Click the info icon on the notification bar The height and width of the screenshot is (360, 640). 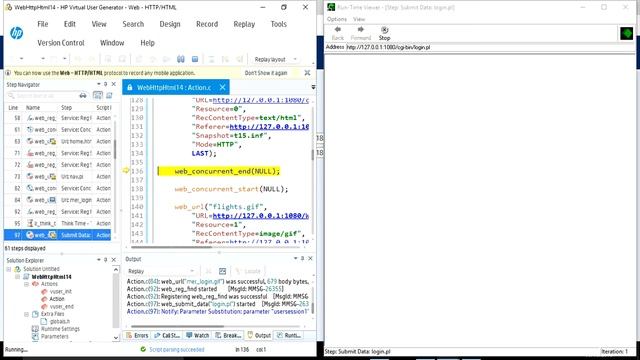click(8, 73)
